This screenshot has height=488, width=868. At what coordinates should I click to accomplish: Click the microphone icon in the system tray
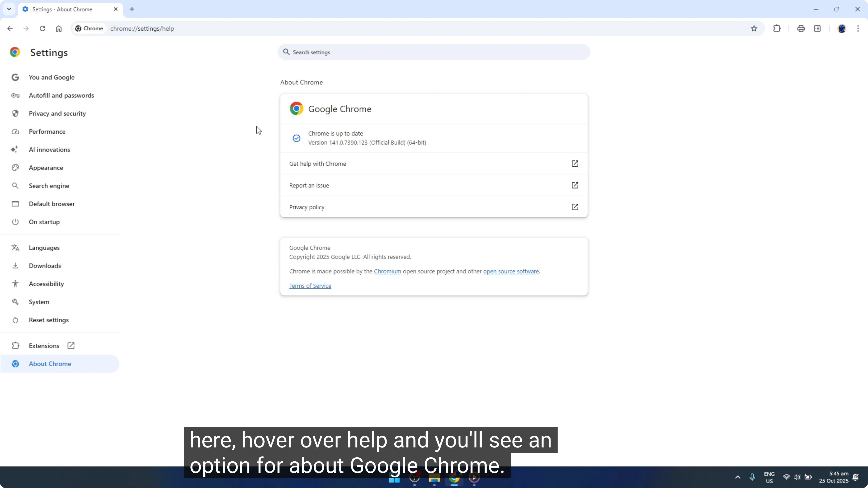[752, 477]
